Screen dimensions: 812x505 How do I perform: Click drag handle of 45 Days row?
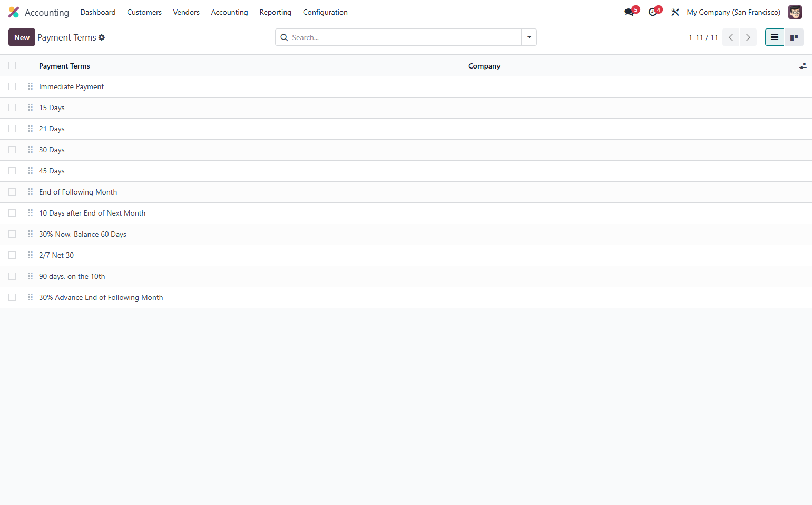tap(30, 171)
